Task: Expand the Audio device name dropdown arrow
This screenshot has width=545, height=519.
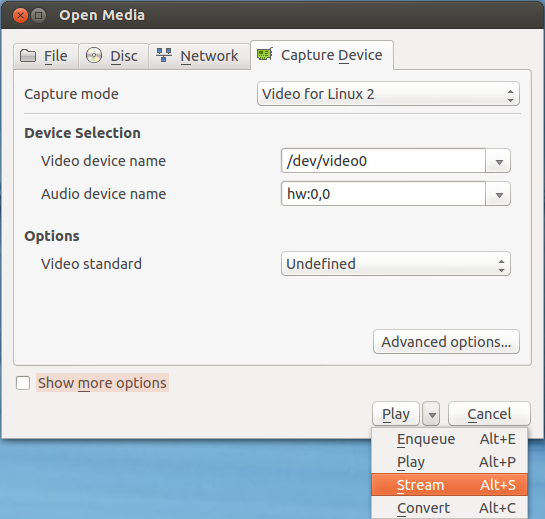Action: [499, 195]
